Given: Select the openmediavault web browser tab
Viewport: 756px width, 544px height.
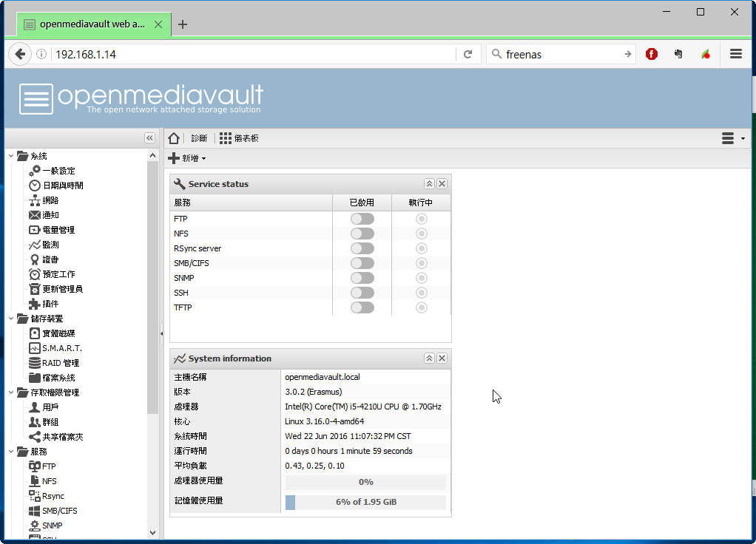Looking at the screenshot, I should [x=94, y=24].
